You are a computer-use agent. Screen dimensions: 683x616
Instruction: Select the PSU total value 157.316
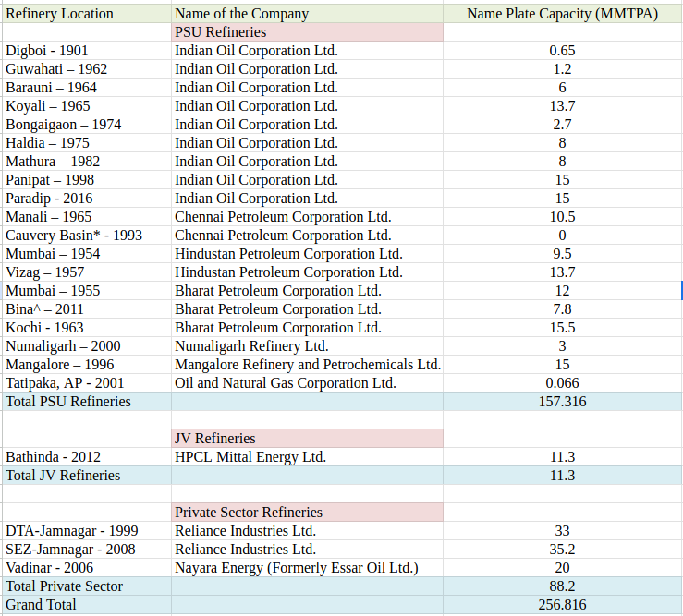[x=563, y=402]
